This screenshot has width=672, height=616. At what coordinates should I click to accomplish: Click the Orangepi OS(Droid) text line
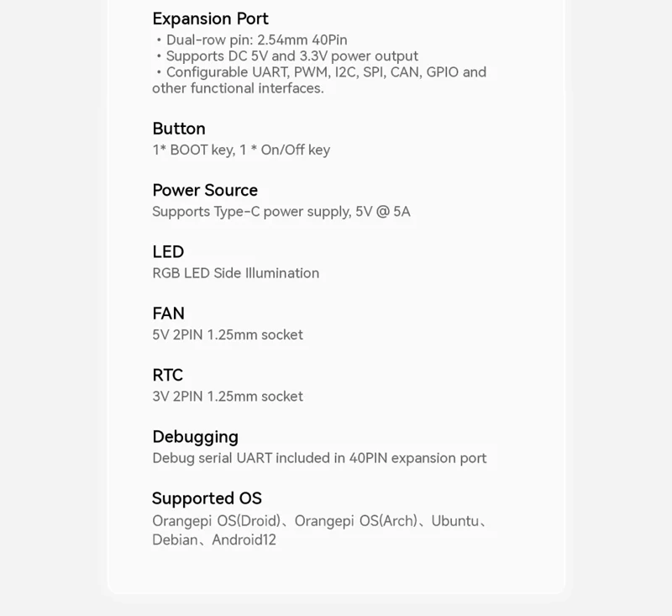tap(319, 521)
